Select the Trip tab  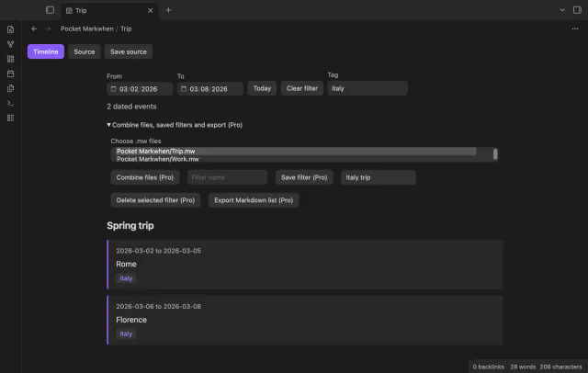108,10
